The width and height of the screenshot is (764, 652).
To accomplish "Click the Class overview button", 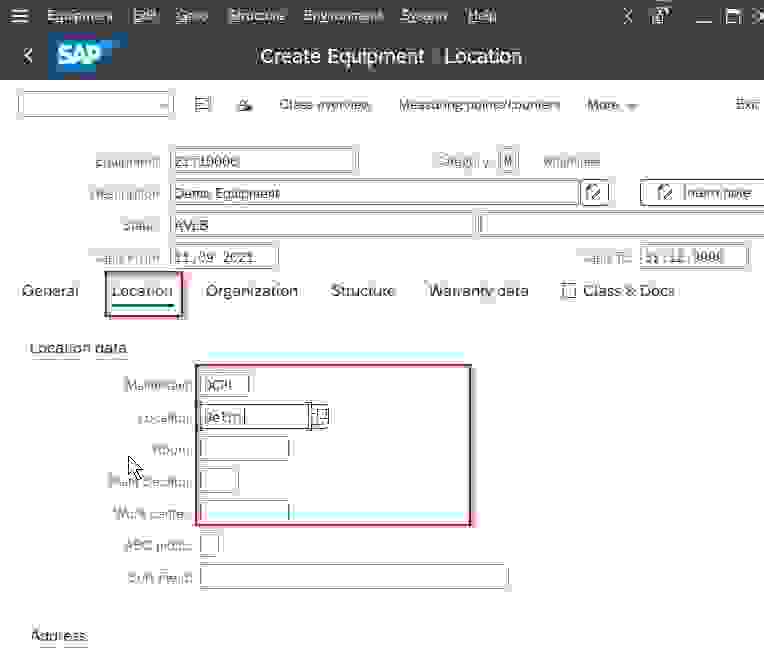I will pyautogui.click(x=324, y=105).
